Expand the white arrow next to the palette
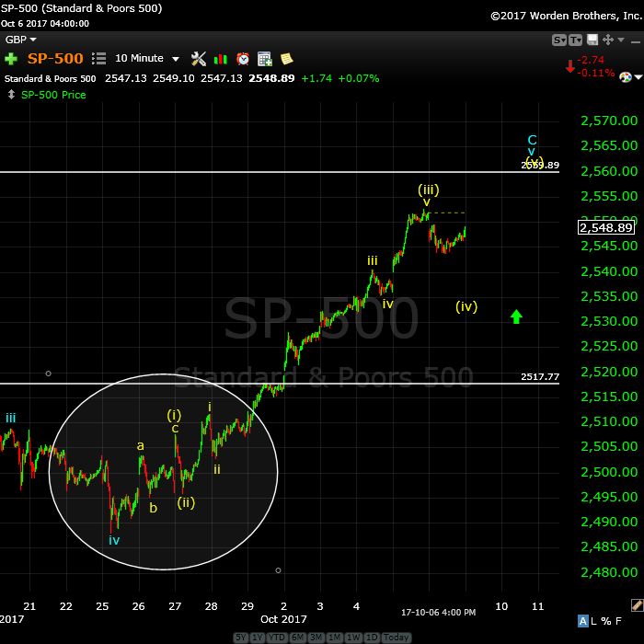644x644 pixels. (x=638, y=76)
